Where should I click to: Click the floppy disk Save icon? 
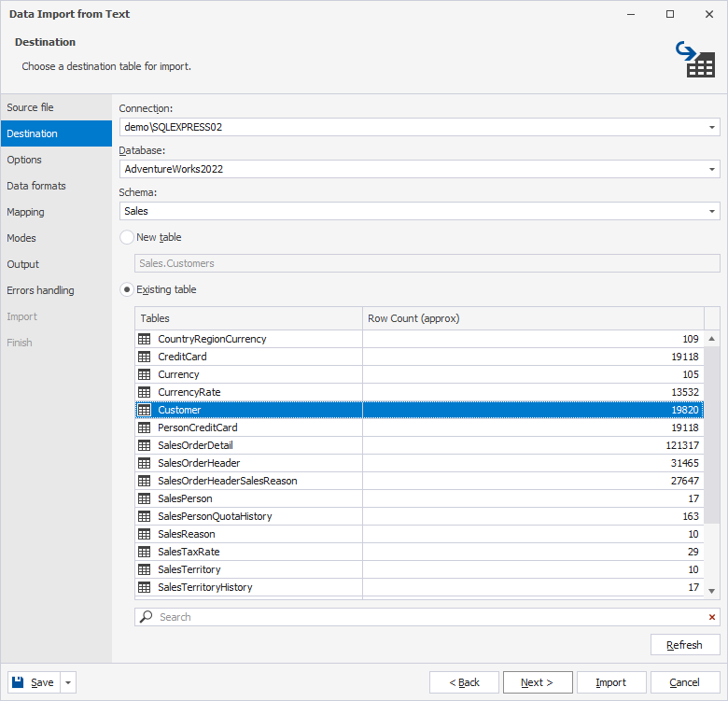point(18,682)
